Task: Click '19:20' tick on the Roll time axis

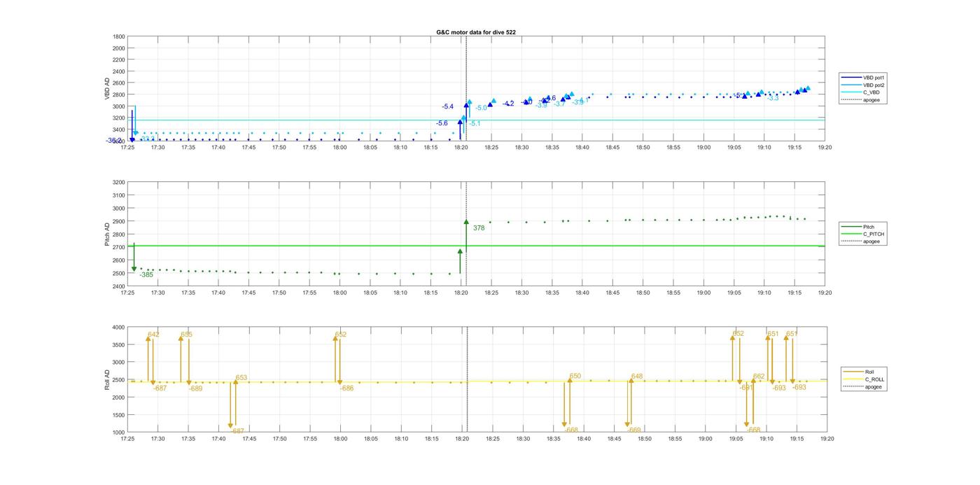Action: (826, 439)
